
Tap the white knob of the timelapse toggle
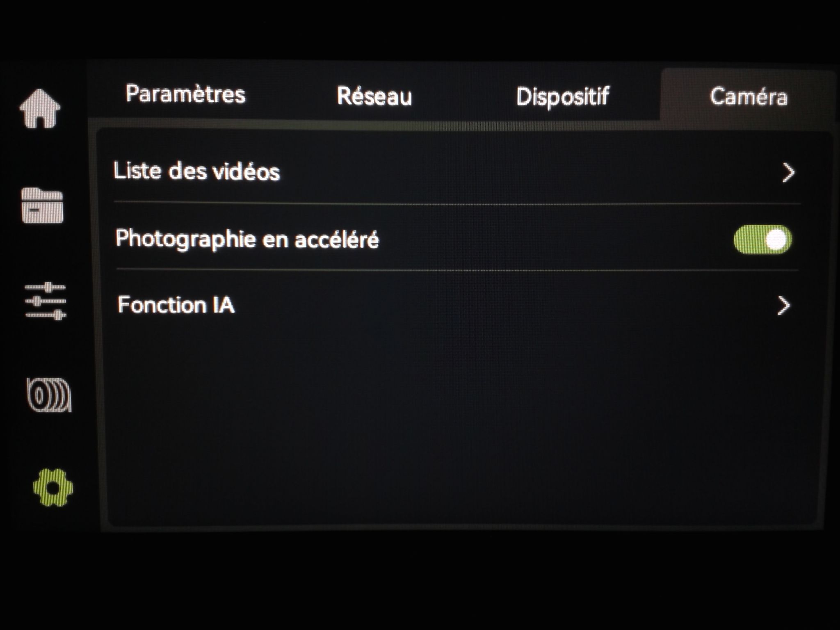coord(776,240)
